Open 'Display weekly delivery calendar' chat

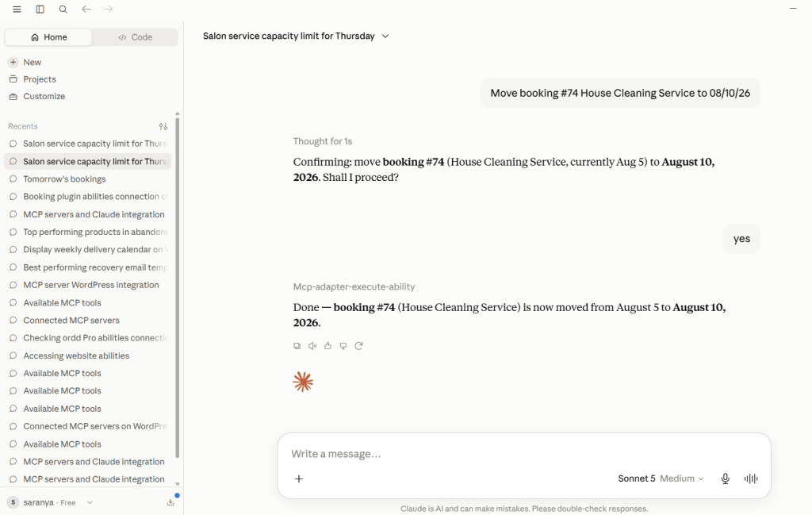pyautogui.click(x=88, y=249)
